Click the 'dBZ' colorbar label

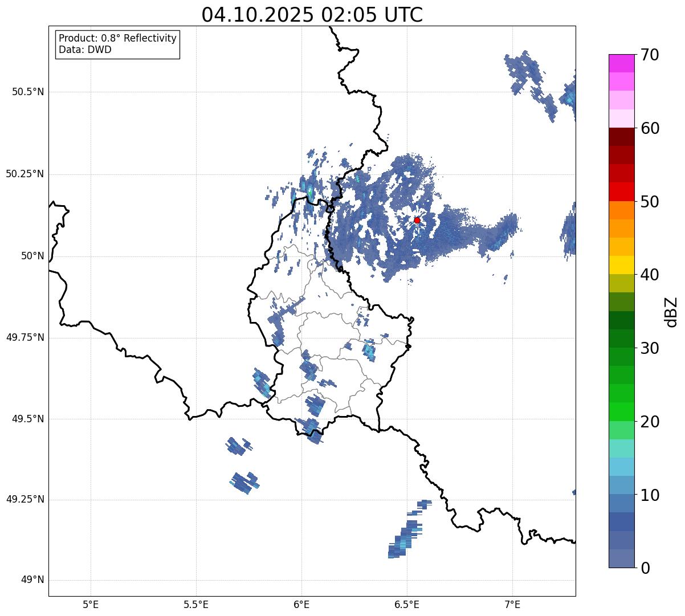click(671, 312)
